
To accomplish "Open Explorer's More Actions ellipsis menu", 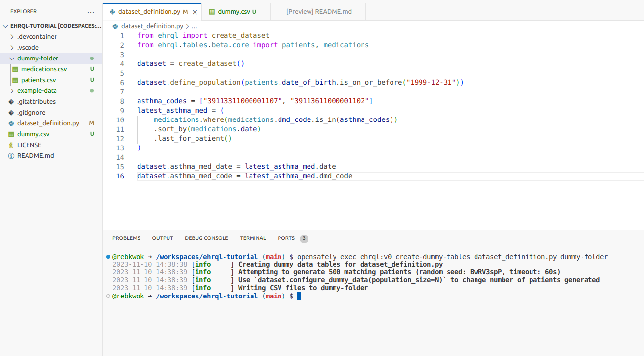I will (90, 11).
